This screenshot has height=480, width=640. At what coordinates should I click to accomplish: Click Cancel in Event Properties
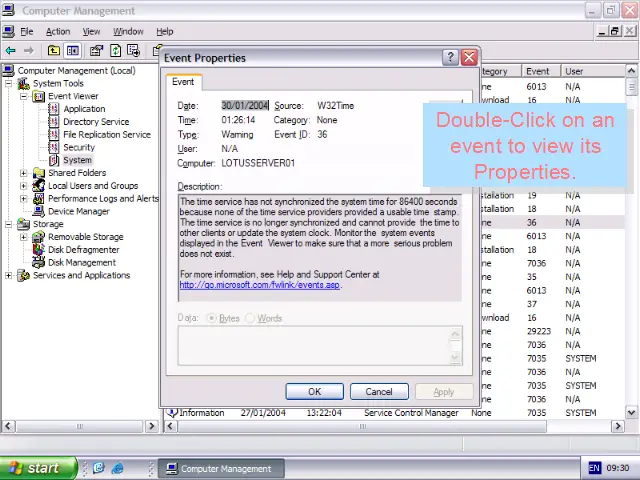(379, 392)
